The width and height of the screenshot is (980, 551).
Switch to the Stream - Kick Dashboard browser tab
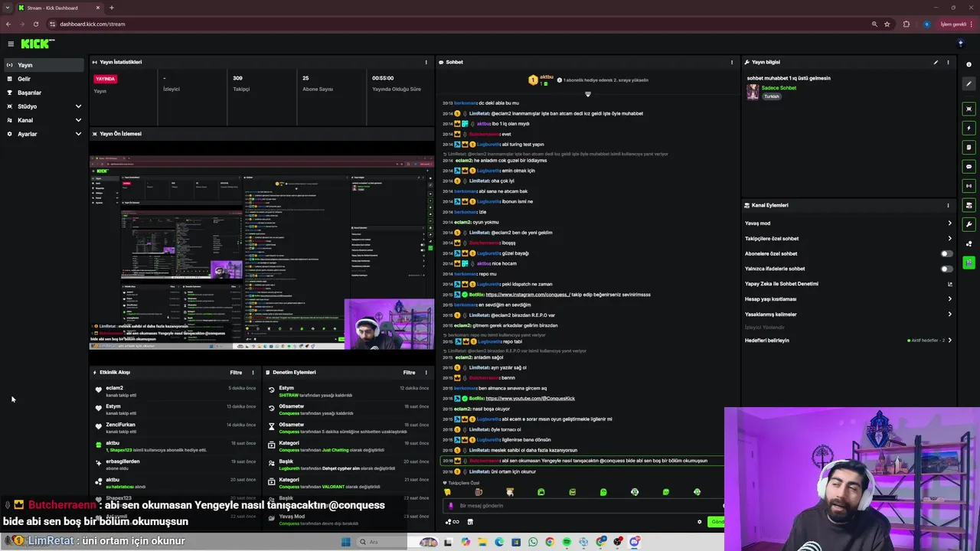pyautogui.click(x=57, y=8)
